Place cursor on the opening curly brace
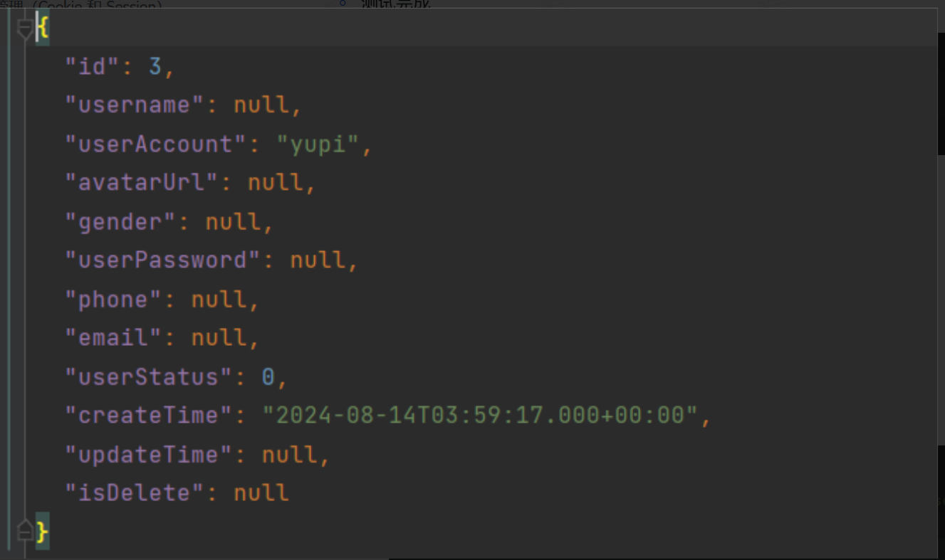 coord(43,28)
